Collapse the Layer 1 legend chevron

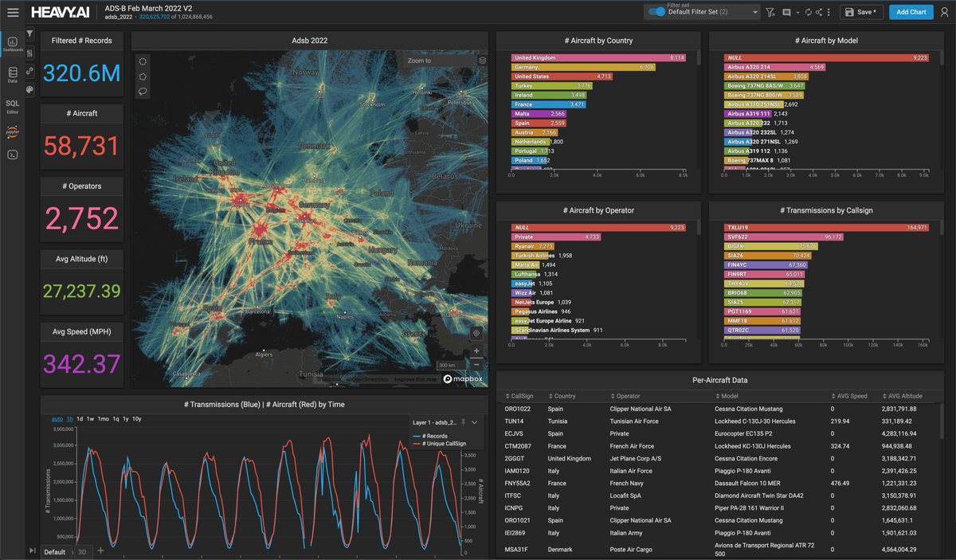tap(475, 422)
